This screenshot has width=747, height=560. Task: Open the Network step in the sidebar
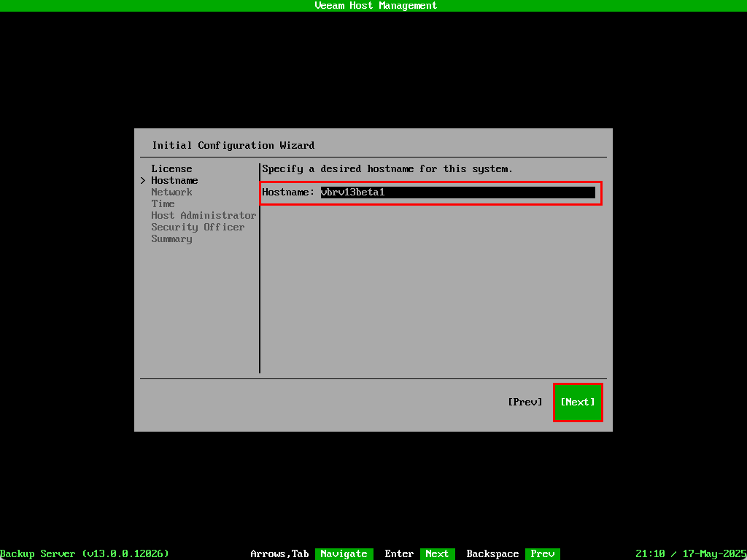[171, 192]
